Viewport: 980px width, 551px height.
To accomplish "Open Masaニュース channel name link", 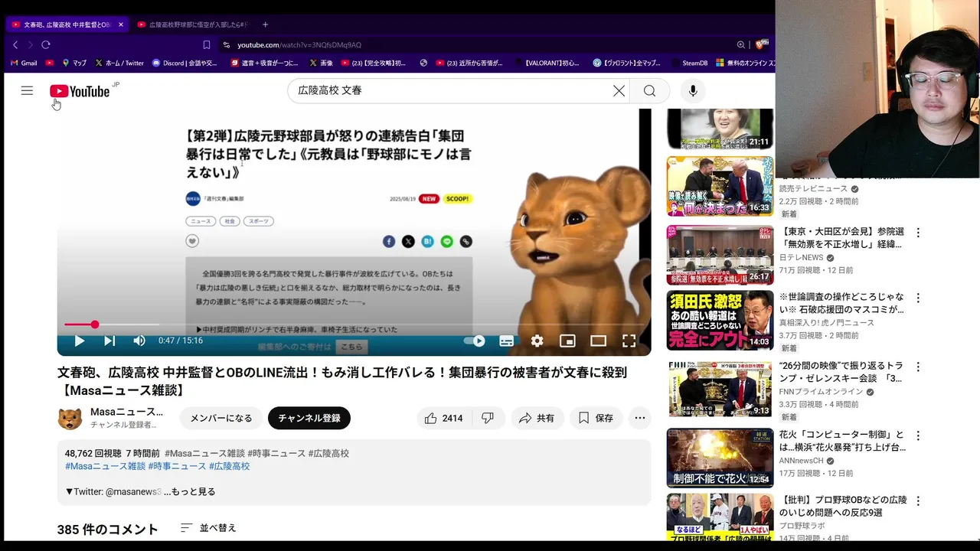I will point(126,412).
